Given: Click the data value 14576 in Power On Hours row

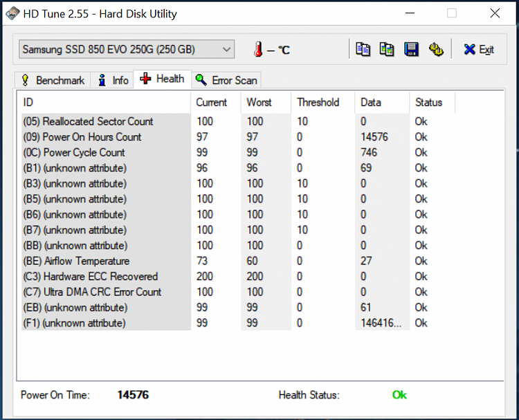Looking at the screenshot, I should (x=374, y=137).
